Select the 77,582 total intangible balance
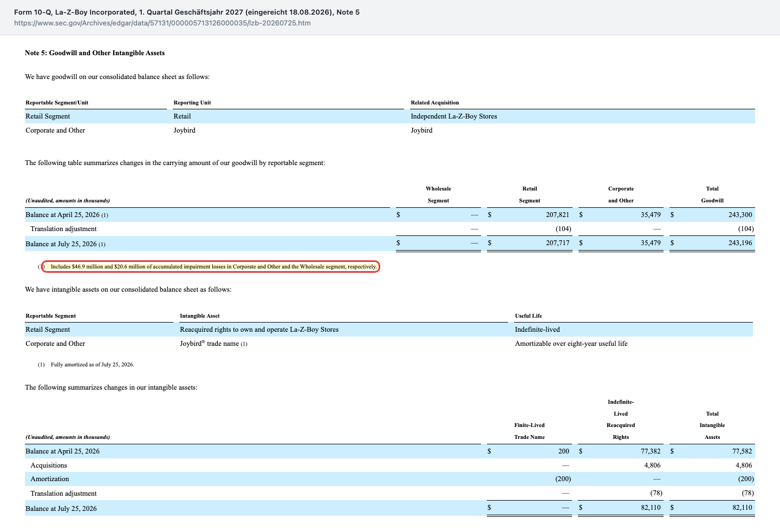Image resolution: width=780 pixels, height=532 pixels. [x=742, y=451]
